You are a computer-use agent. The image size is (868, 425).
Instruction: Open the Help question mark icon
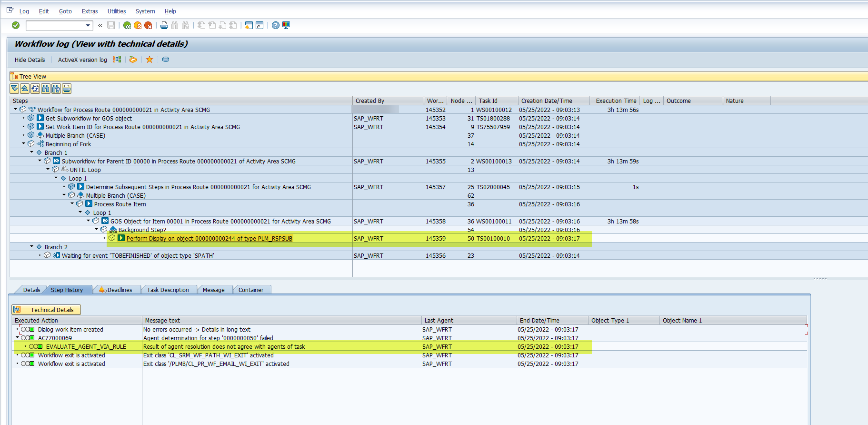(x=276, y=25)
